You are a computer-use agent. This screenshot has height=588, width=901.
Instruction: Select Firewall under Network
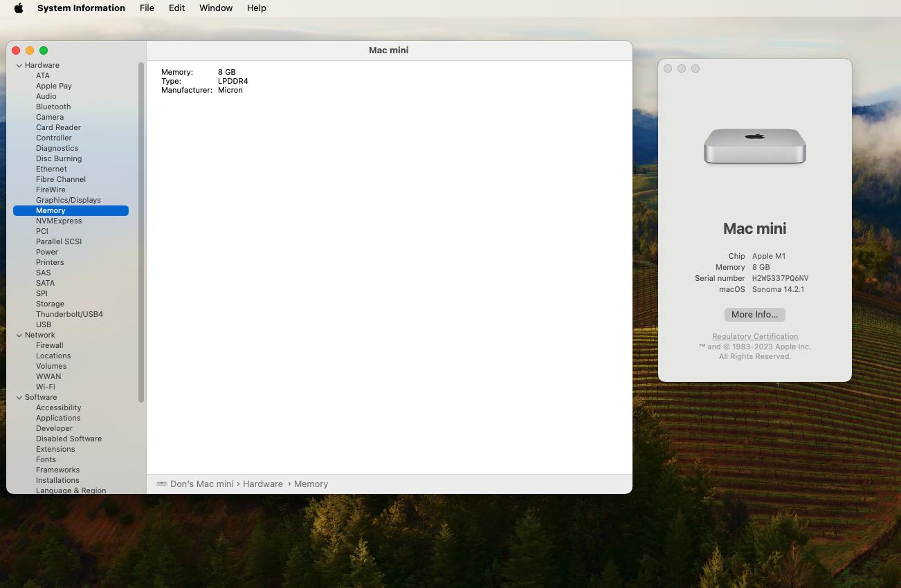(x=50, y=345)
